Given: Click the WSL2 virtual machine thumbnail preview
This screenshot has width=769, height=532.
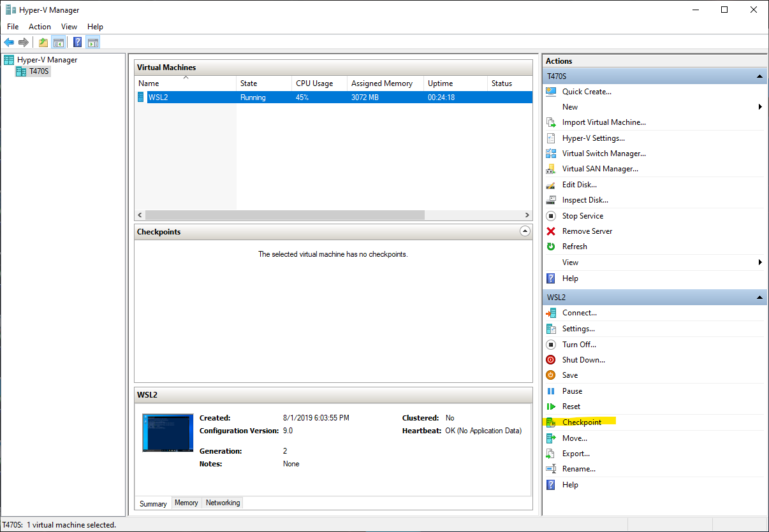Looking at the screenshot, I should pos(168,433).
